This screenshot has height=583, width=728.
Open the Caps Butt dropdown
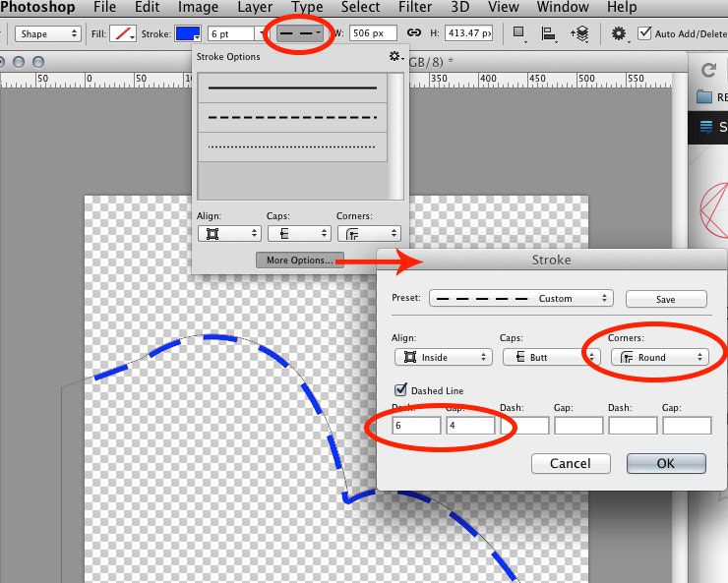[552, 357]
